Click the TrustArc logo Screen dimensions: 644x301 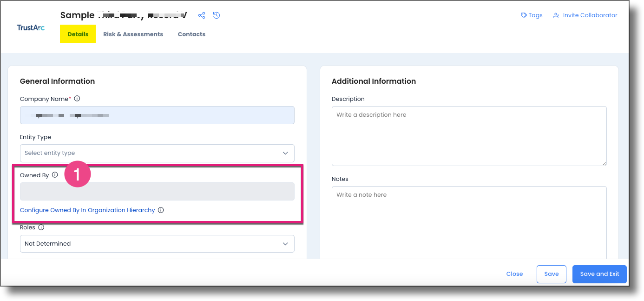(31, 27)
